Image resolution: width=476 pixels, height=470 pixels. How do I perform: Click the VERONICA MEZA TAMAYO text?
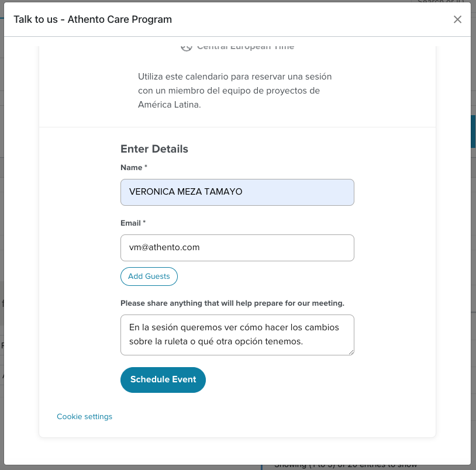(x=185, y=192)
